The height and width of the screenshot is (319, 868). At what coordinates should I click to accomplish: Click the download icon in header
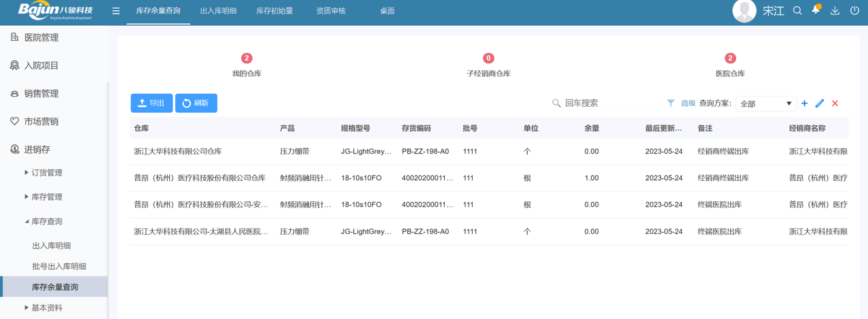[x=835, y=11]
